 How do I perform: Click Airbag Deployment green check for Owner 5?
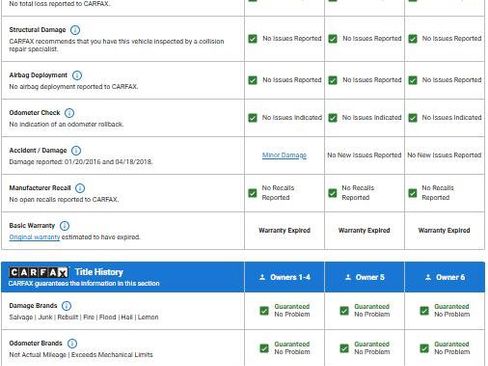333,80
